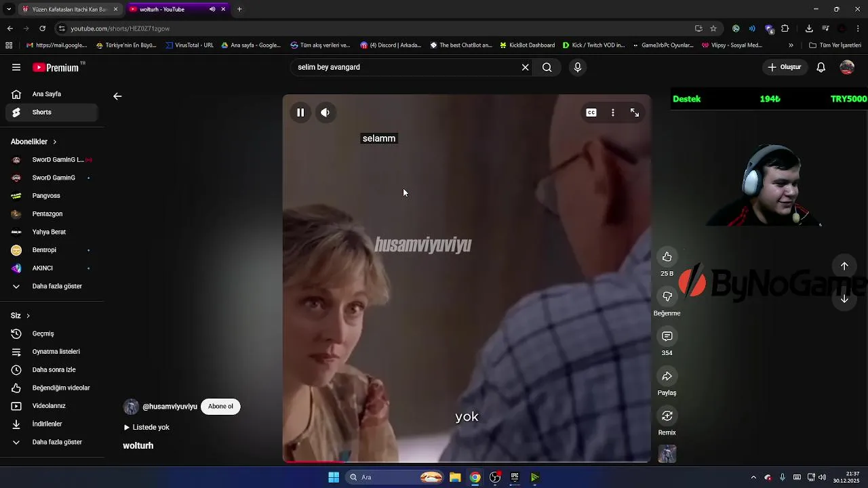Start voice search with microphone

click(578, 67)
